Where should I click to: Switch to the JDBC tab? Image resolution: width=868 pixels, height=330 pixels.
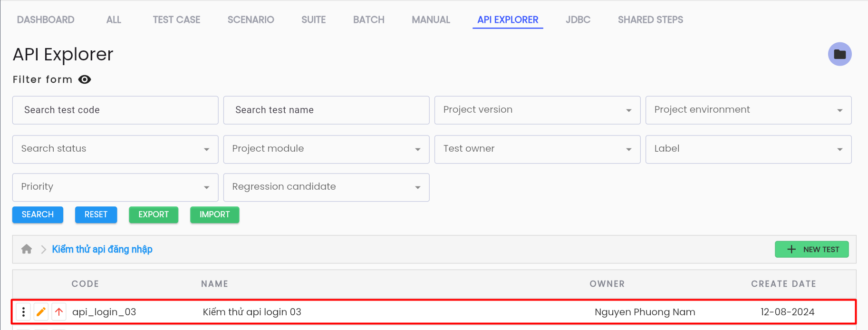point(578,19)
